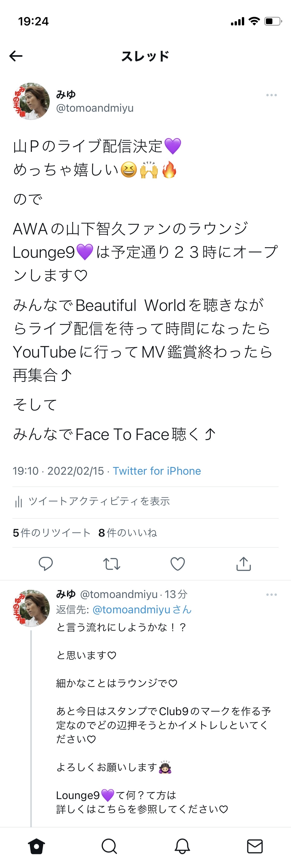Show the 8件のいいね list
The height and width of the screenshot is (868, 291).
tap(128, 533)
